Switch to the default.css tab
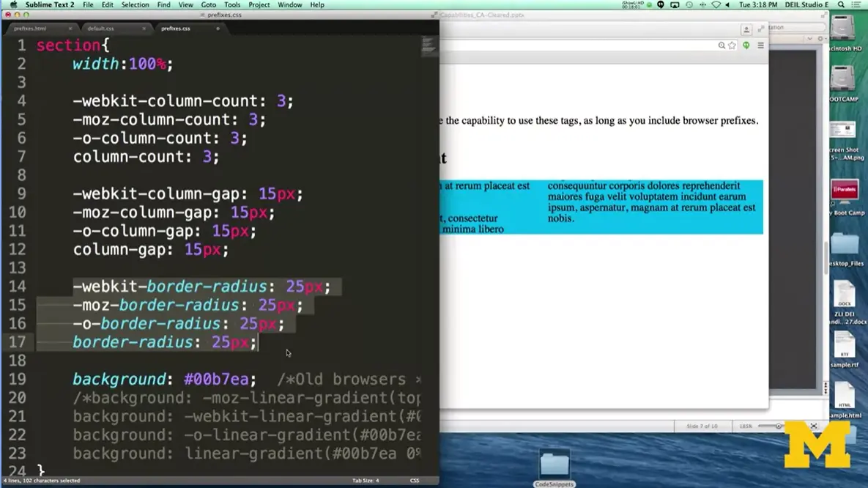Image resolution: width=868 pixels, height=488 pixels. coord(100,29)
